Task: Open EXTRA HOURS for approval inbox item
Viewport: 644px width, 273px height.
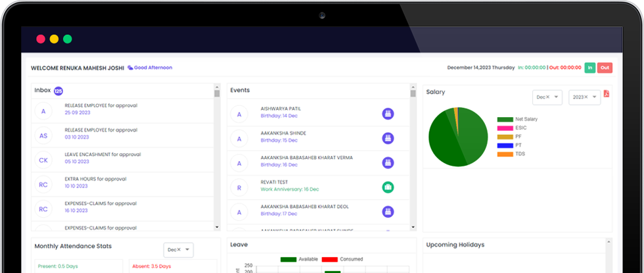Action: 95,179
